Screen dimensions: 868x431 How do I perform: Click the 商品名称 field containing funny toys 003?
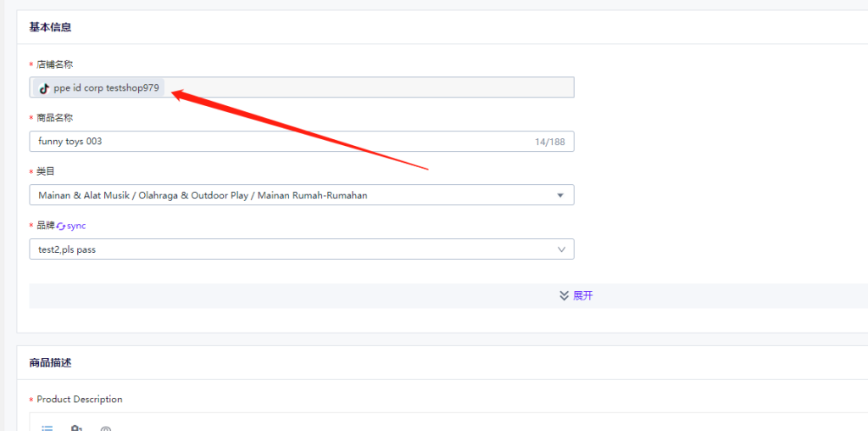(302, 142)
